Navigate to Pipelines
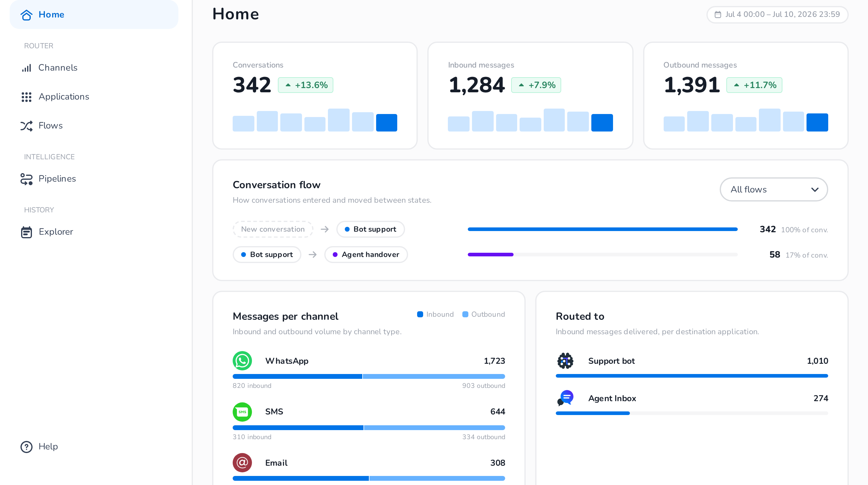 (94, 179)
